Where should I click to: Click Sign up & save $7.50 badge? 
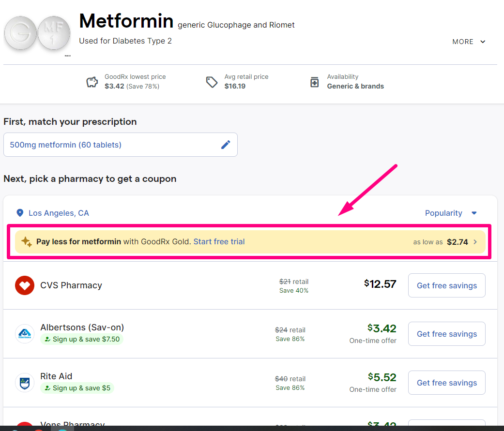click(x=82, y=339)
